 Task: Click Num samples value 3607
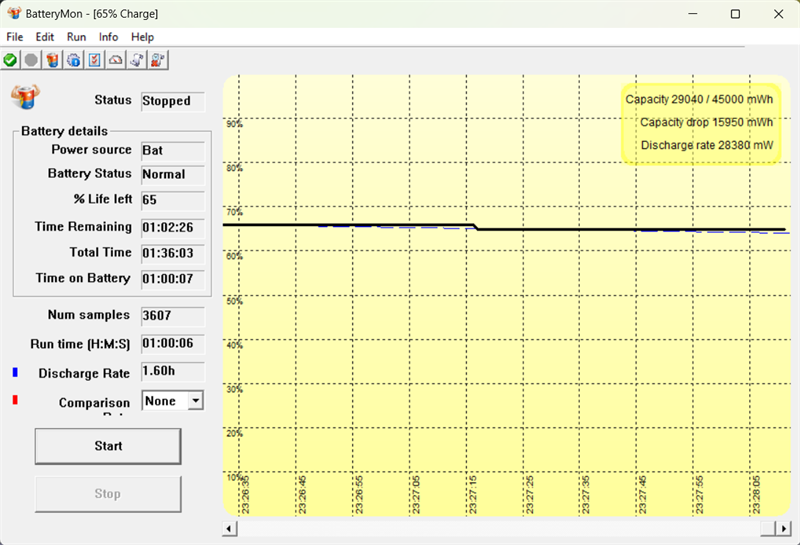[x=173, y=316]
